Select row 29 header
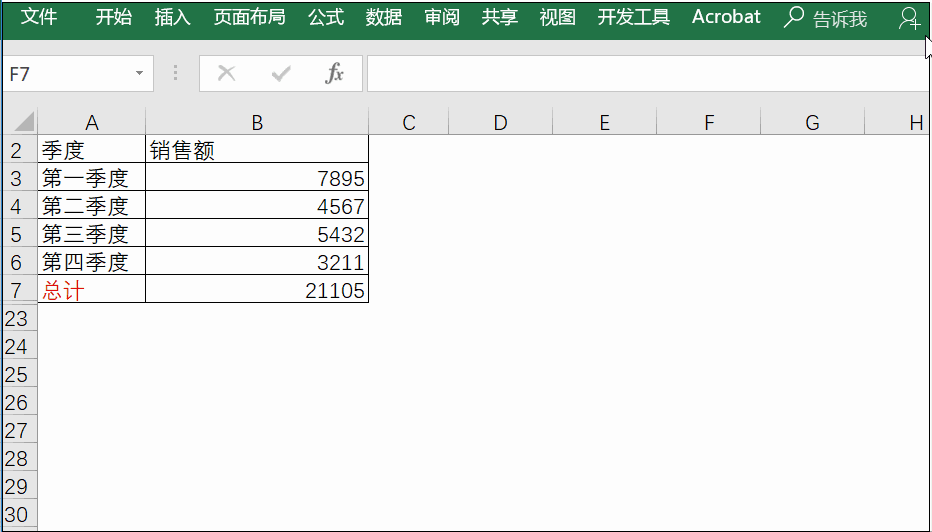The height and width of the screenshot is (532, 932). (20, 486)
